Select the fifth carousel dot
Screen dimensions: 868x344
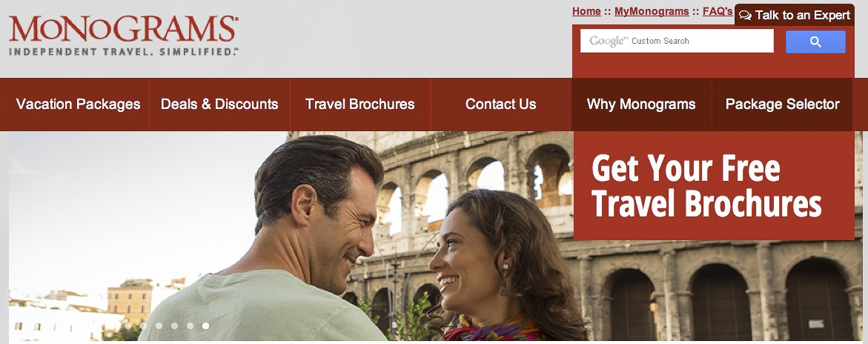coord(190,325)
